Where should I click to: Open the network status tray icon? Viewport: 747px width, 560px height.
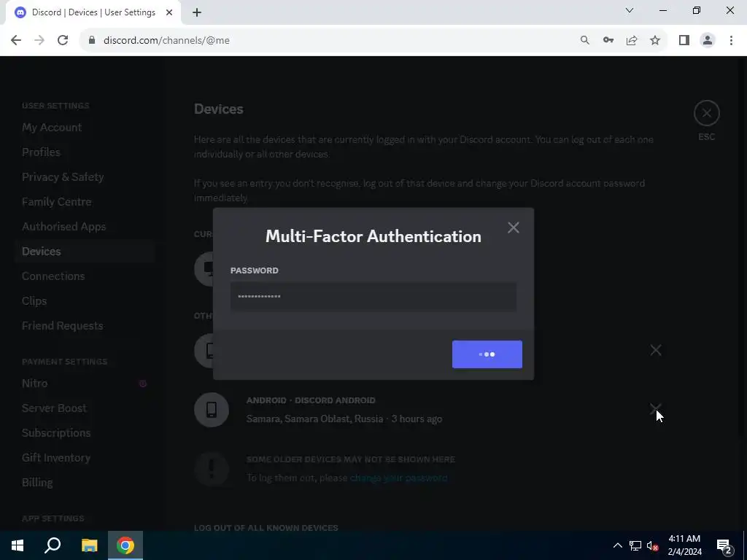(635, 545)
